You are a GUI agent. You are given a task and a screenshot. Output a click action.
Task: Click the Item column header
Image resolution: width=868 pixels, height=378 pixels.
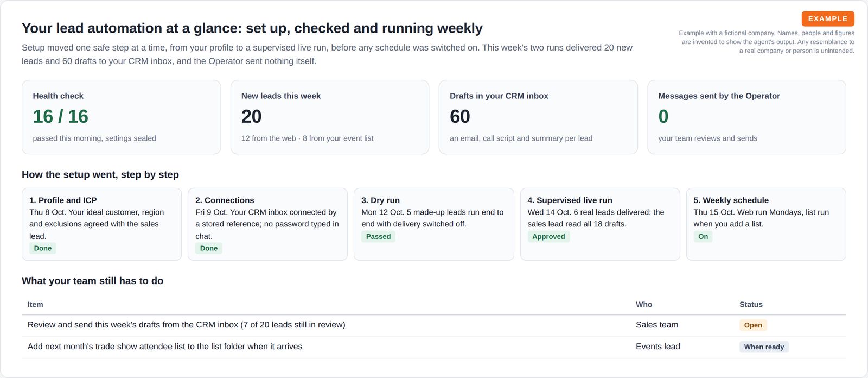click(x=35, y=305)
